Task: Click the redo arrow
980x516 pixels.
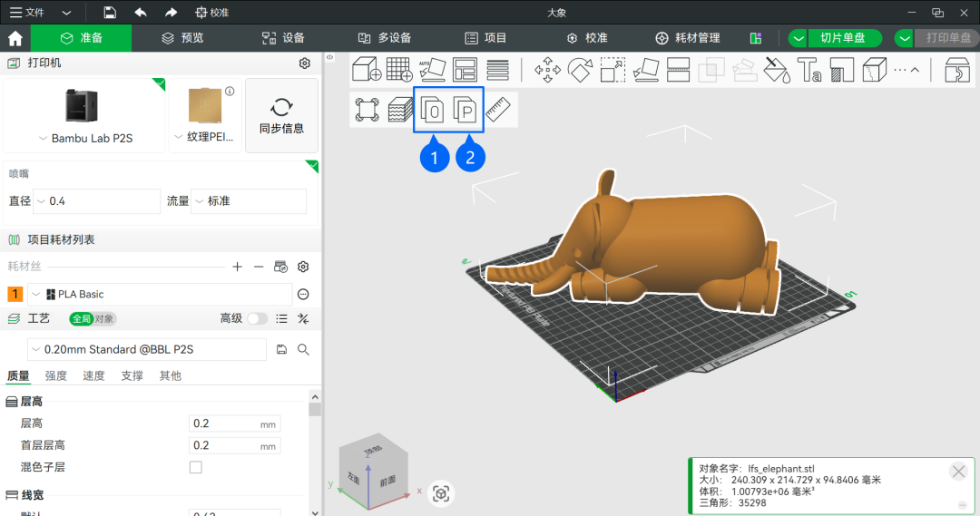Action: pos(171,13)
